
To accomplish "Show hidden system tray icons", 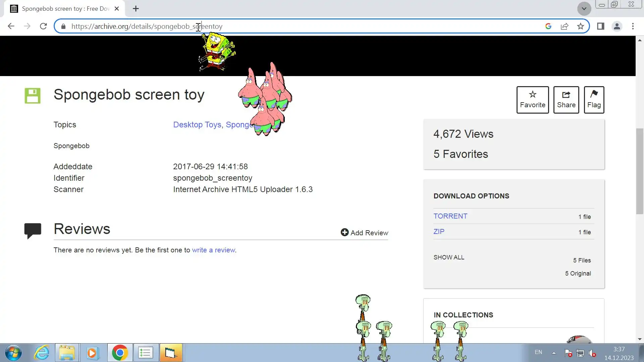I will [554, 353].
